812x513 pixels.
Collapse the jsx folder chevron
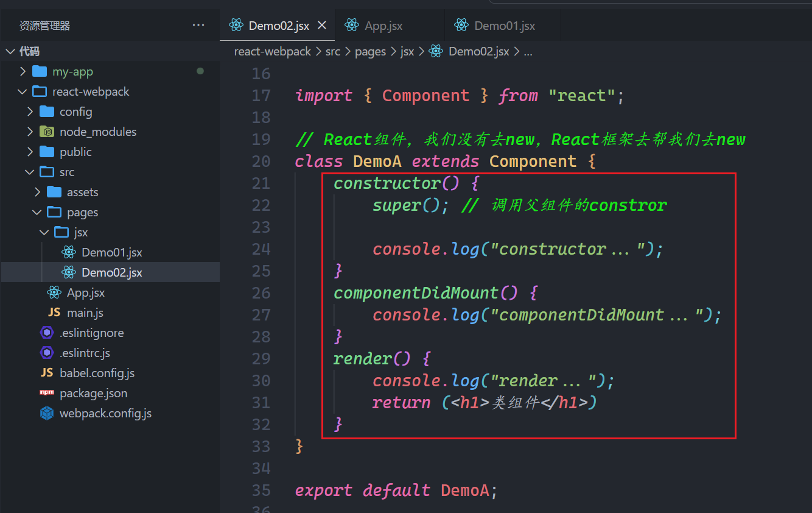44,232
